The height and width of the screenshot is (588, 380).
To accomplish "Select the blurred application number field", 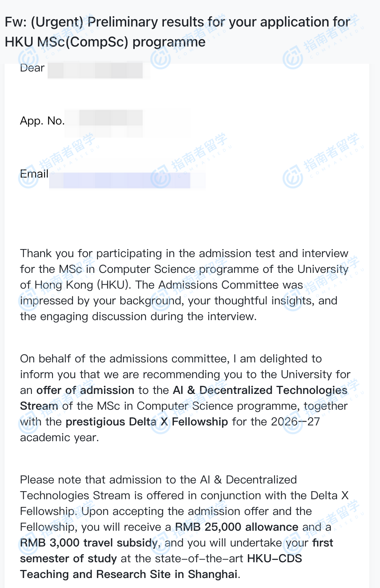I will coord(111,118).
